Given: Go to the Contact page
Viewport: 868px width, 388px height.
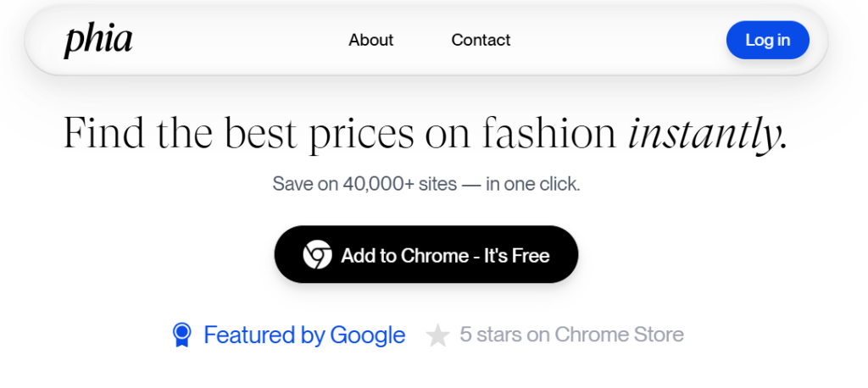Looking at the screenshot, I should (x=481, y=40).
